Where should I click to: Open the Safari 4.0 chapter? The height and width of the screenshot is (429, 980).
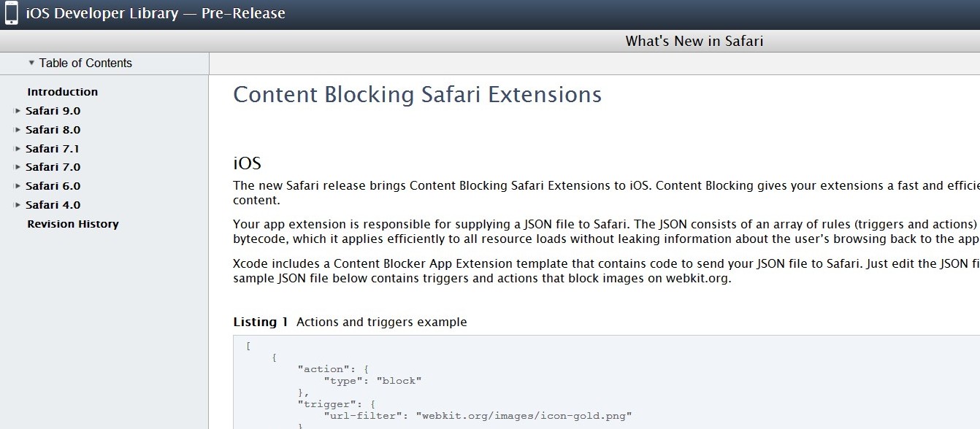point(53,205)
